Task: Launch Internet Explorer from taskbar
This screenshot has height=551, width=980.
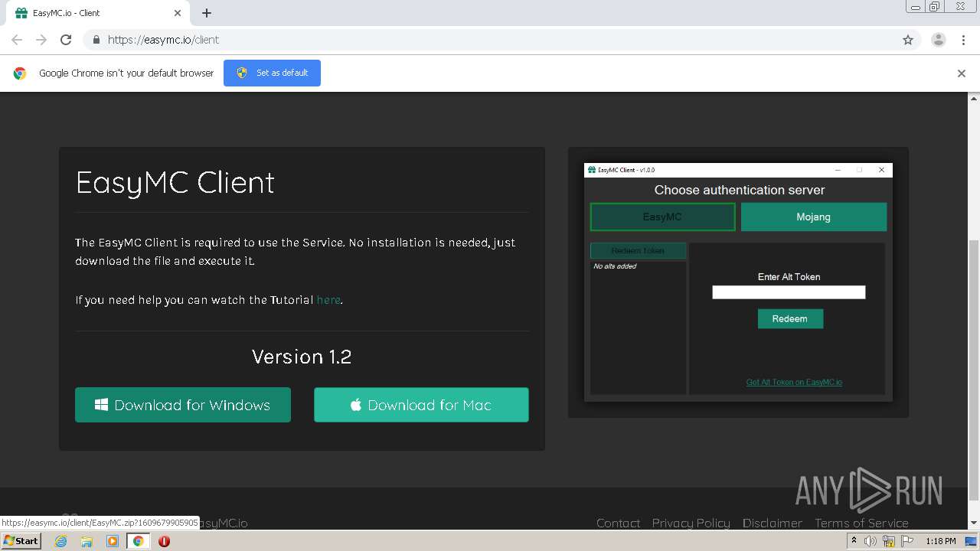Action: click(x=60, y=541)
